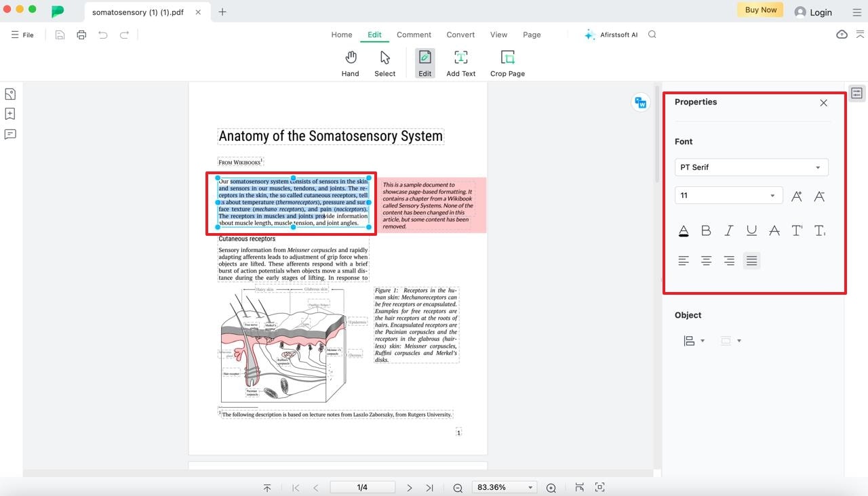Switch to the View tab

[x=498, y=35]
